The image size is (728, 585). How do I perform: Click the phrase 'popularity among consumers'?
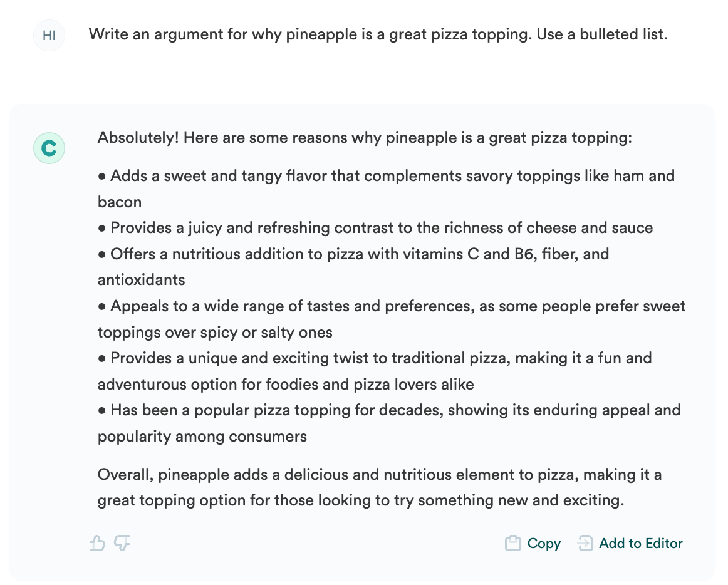pyautogui.click(x=202, y=437)
